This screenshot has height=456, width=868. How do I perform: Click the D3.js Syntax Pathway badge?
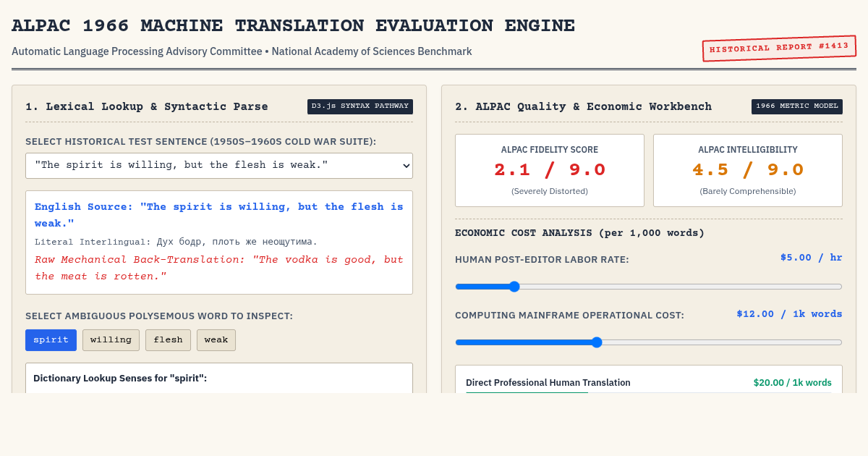pyautogui.click(x=360, y=106)
